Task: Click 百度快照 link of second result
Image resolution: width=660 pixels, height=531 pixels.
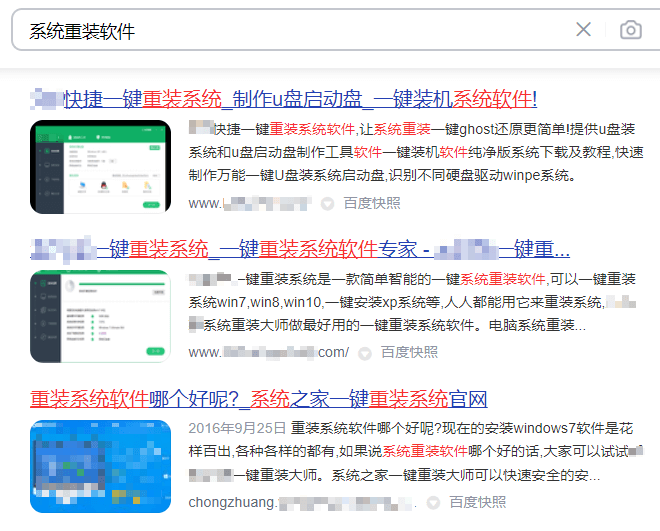Action: click(x=409, y=352)
